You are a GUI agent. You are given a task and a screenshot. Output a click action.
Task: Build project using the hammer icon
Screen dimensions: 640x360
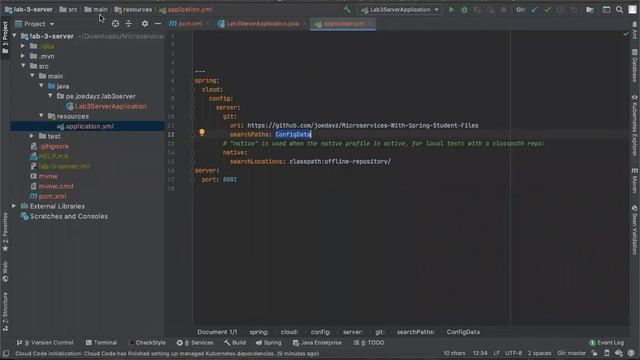347,9
